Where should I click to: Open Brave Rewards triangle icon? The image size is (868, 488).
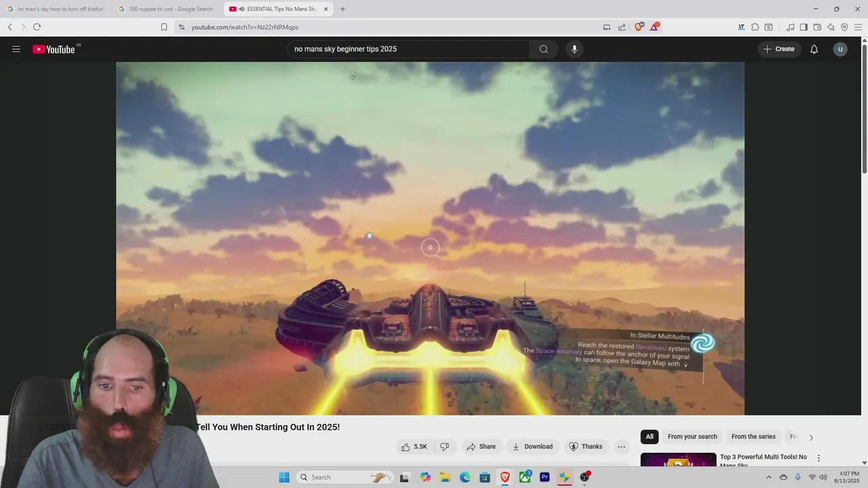(x=654, y=27)
